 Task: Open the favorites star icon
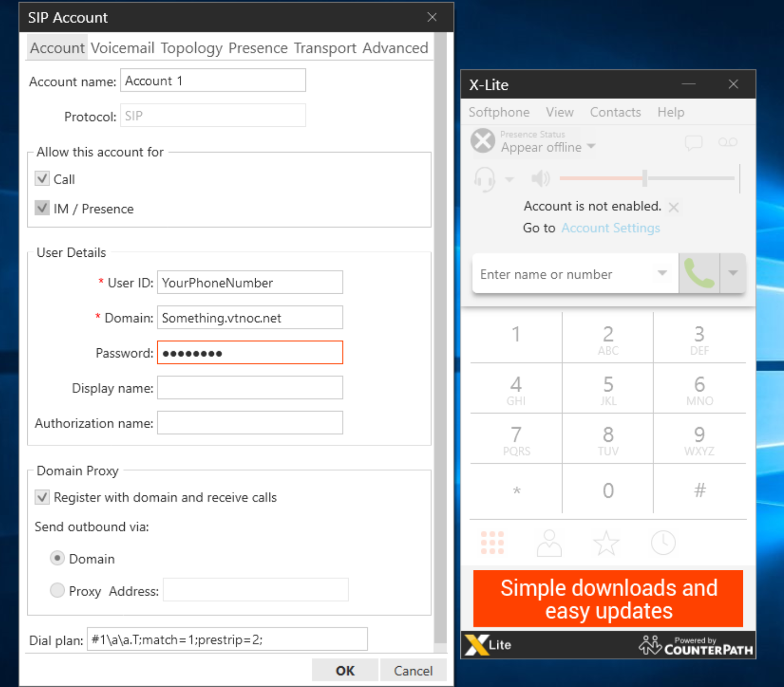[x=606, y=543]
